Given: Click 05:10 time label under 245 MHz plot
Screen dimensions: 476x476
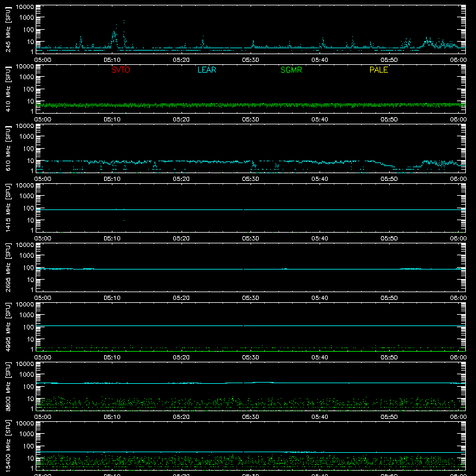Looking at the screenshot, I should pyautogui.click(x=112, y=60).
